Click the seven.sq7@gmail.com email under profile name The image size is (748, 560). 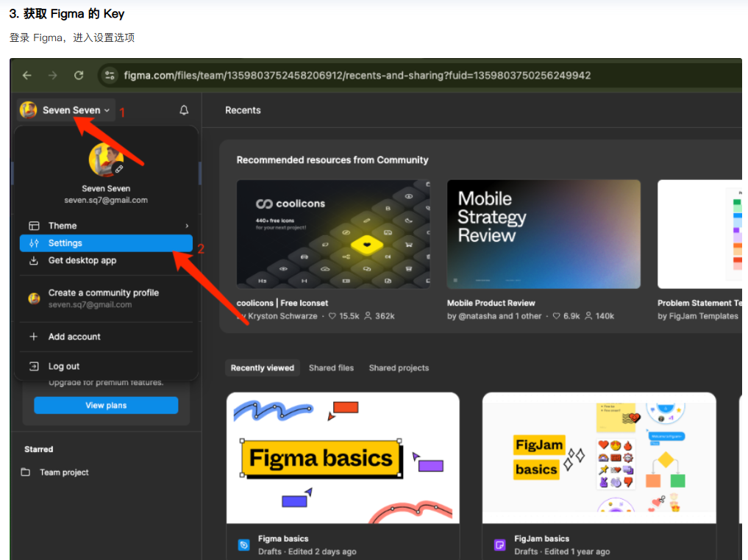pos(106,200)
